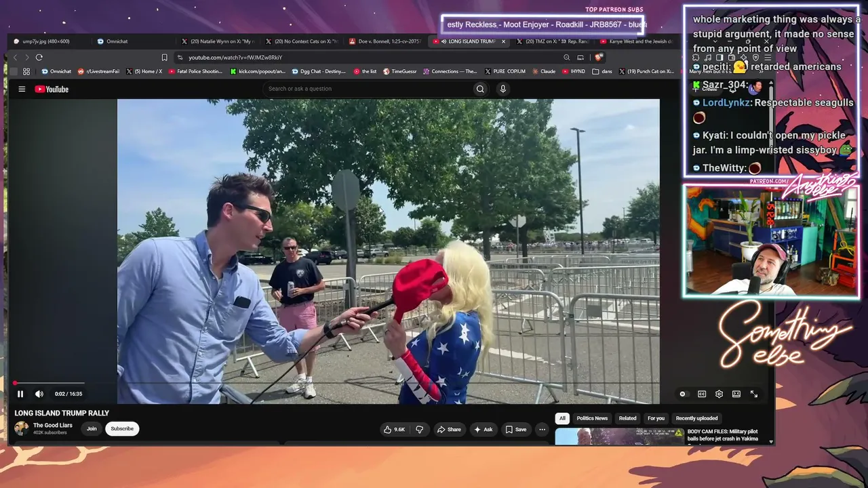Bookmark this page with the bookmark icon
868x488 pixels.
pyautogui.click(x=164, y=58)
